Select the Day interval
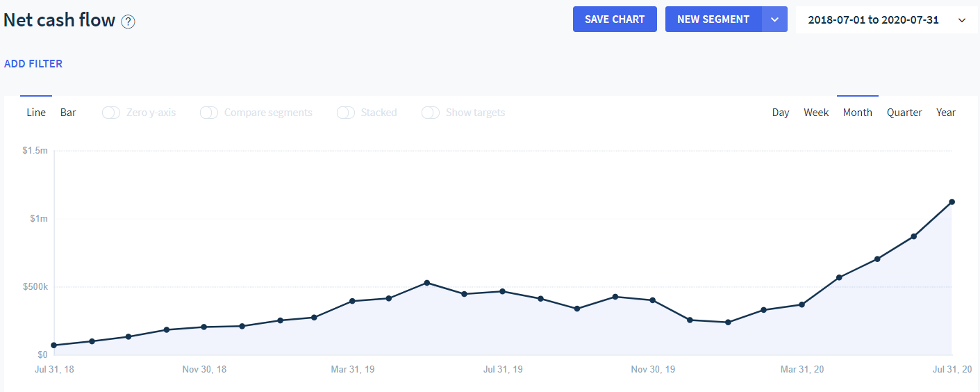 tap(781, 113)
